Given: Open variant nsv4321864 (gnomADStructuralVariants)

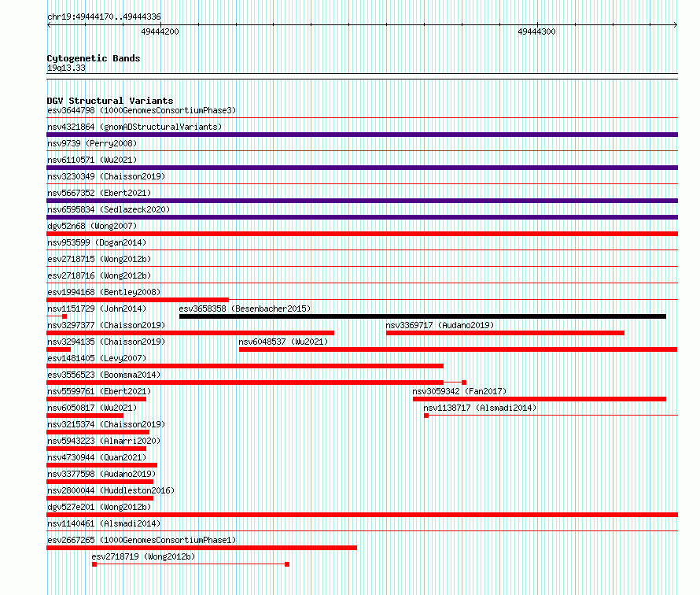Looking at the screenshot, I should click(x=134, y=127).
